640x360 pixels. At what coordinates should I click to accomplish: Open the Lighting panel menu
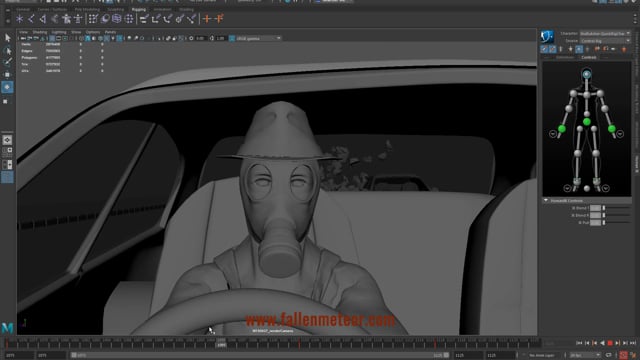[58, 32]
